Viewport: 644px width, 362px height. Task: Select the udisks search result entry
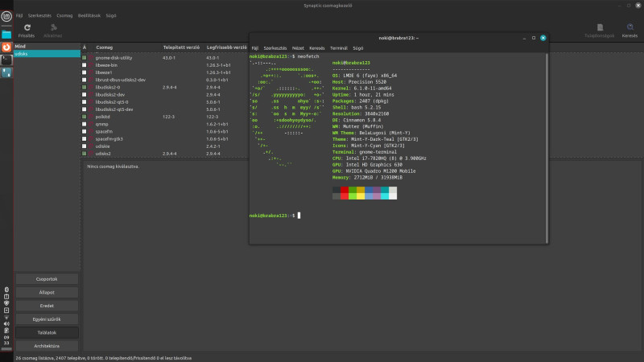pos(47,54)
